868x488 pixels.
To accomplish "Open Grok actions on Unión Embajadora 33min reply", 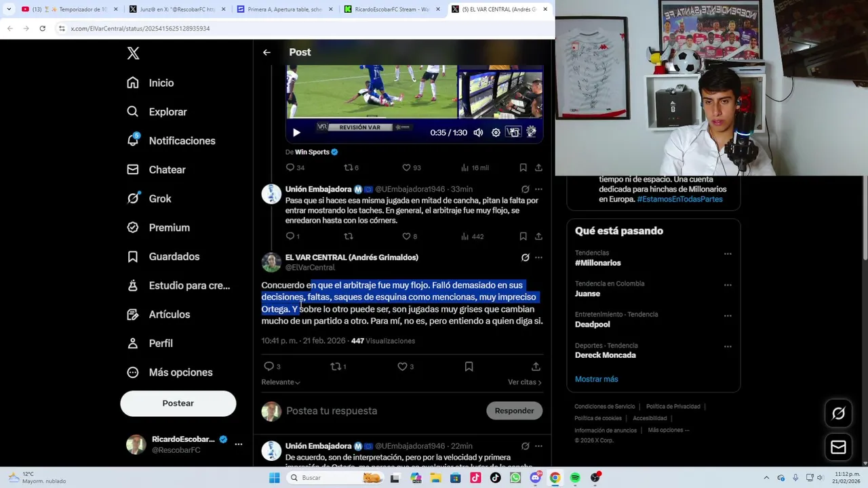I will (525, 189).
